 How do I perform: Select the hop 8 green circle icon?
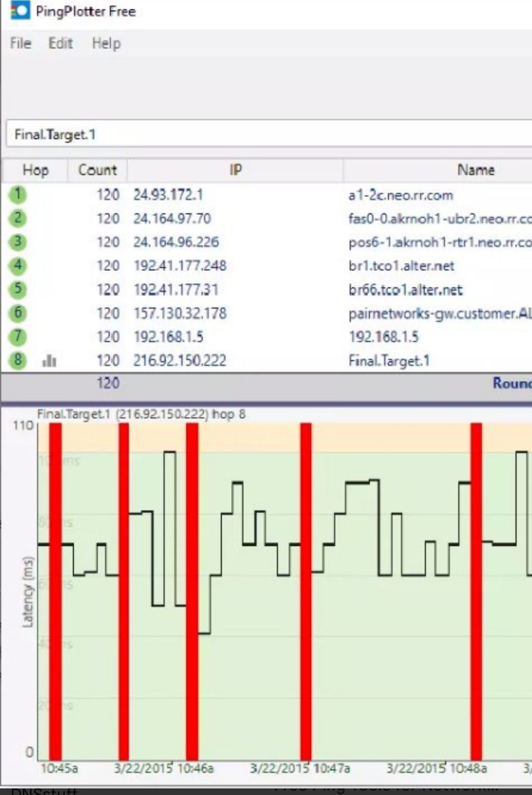coord(18,360)
